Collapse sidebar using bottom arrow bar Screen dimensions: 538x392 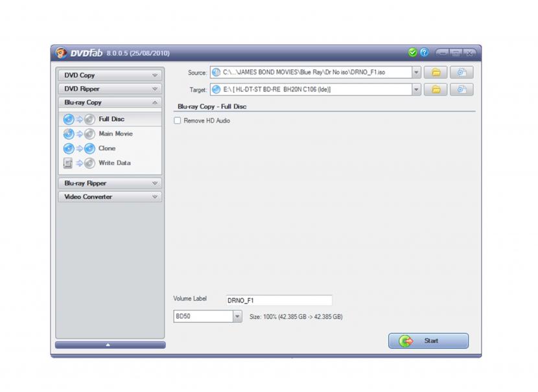[110, 345]
